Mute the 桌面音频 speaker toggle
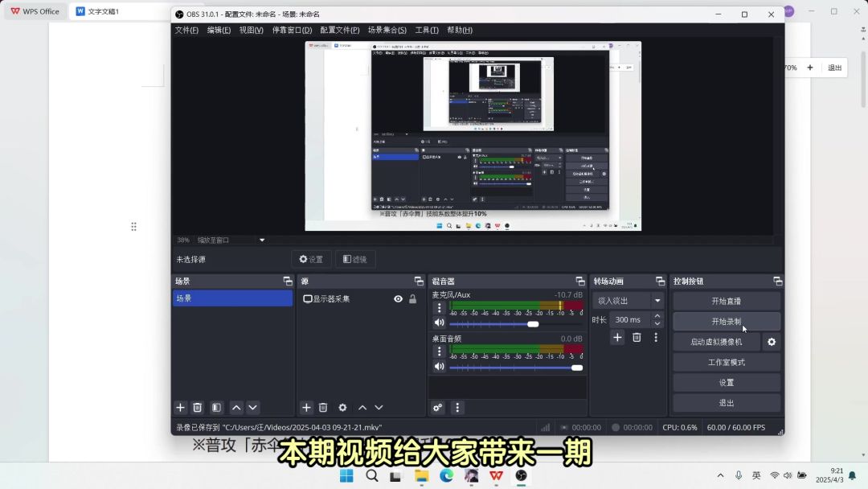 (x=439, y=367)
